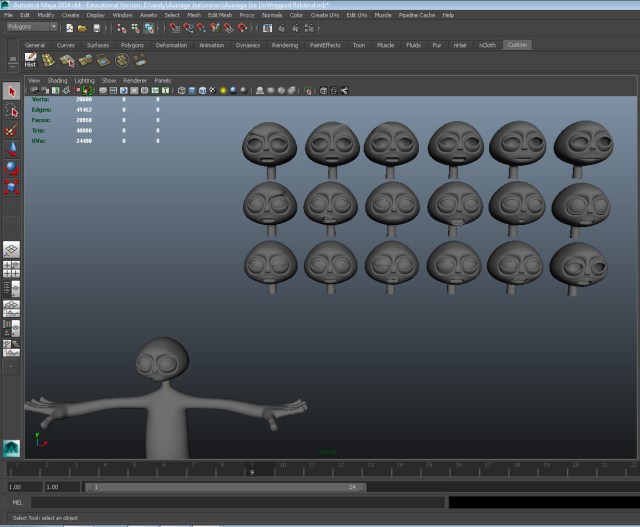This screenshot has height=527, width=640.
Task: Choose the Move tool in toolbox
Action: (12, 149)
